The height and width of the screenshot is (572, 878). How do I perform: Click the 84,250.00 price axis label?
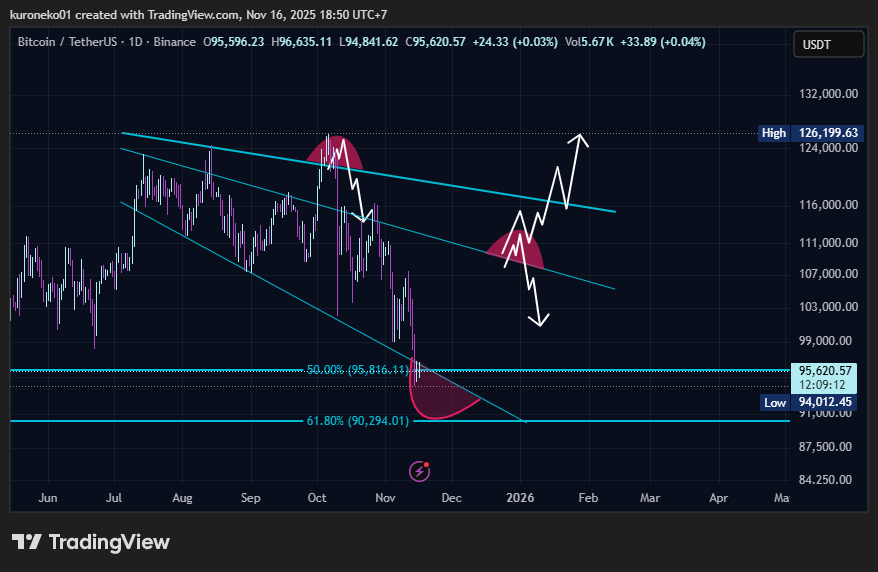pos(826,480)
